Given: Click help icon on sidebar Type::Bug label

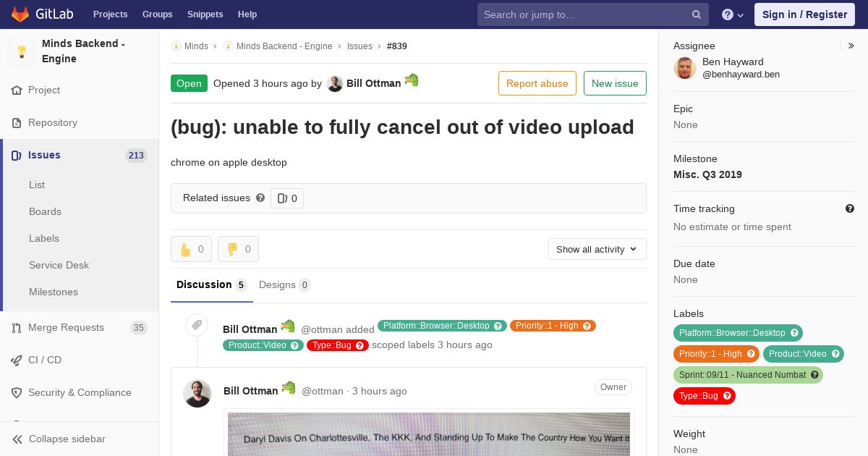Looking at the screenshot, I should pyautogui.click(x=728, y=396).
